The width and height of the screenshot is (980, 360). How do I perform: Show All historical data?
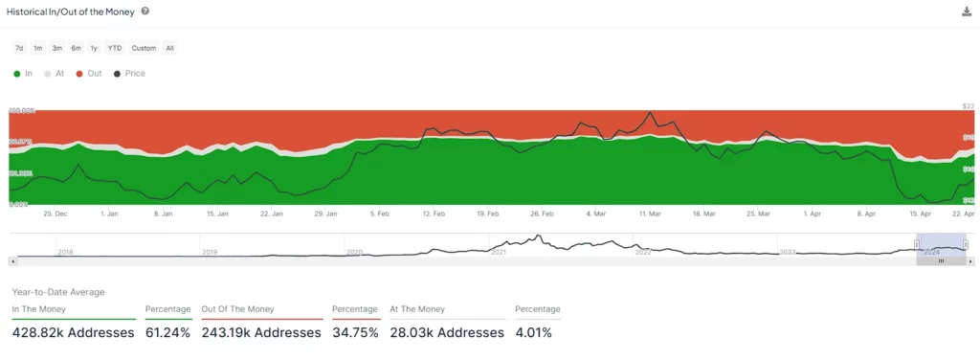(x=170, y=48)
